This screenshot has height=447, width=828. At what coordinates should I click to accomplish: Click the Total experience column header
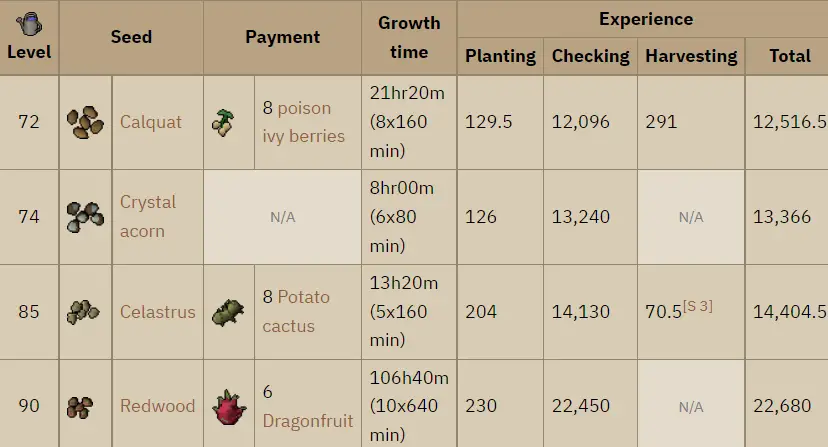tap(789, 56)
